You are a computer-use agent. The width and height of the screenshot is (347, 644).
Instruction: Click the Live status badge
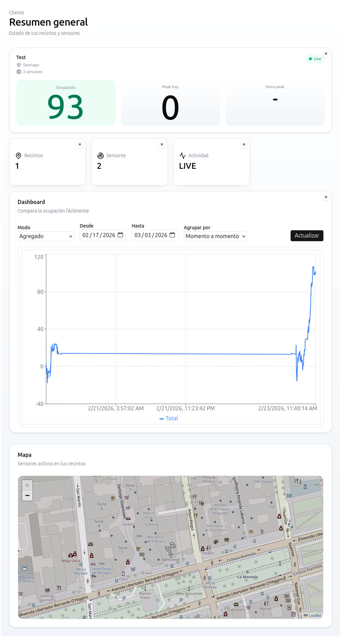(x=315, y=59)
